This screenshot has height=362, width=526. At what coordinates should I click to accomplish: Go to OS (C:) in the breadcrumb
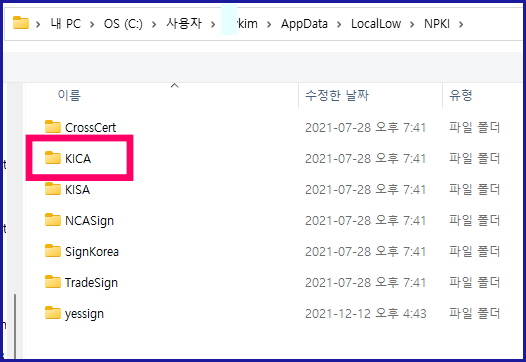123,24
